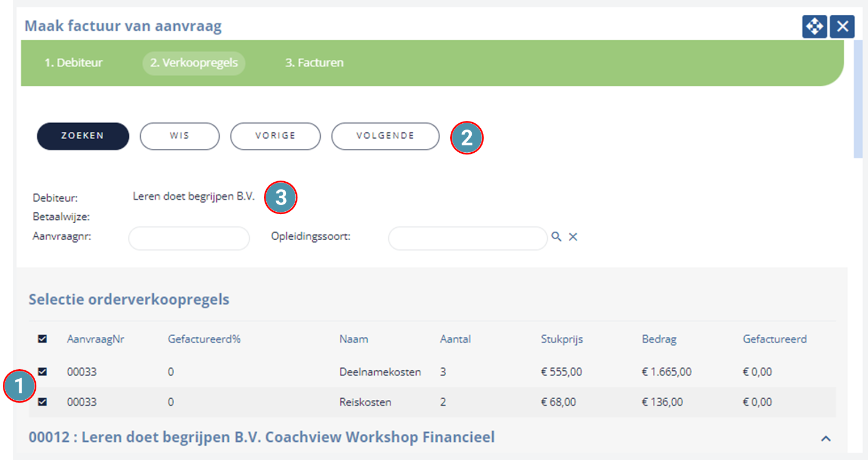Switch to the 1. Debiteur step
Image resolution: width=868 pixels, height=460 pixels.
[x=74, y=62]
